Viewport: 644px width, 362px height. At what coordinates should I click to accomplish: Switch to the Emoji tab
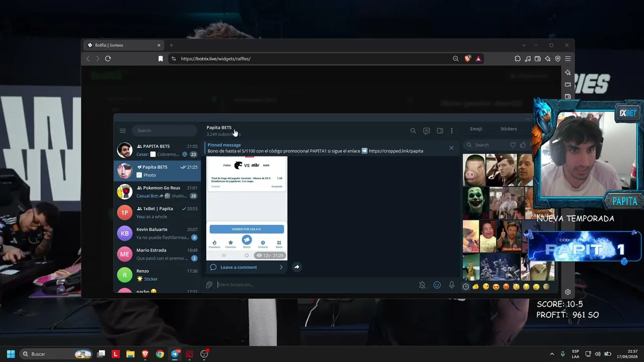point(476,129)
